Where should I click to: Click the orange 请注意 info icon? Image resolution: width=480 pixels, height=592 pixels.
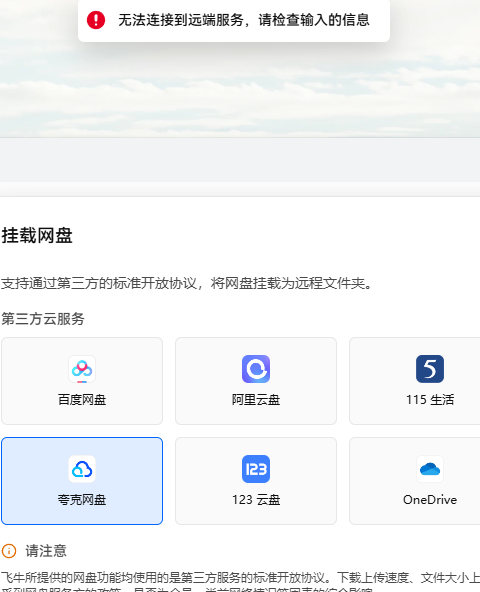pyautogui.click(x=9, y=551)
